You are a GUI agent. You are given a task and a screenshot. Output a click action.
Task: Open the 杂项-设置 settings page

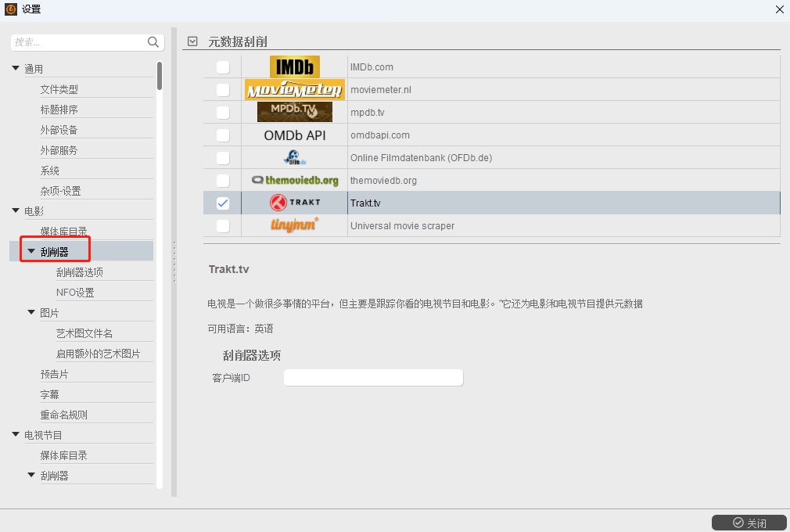point(60,191)
